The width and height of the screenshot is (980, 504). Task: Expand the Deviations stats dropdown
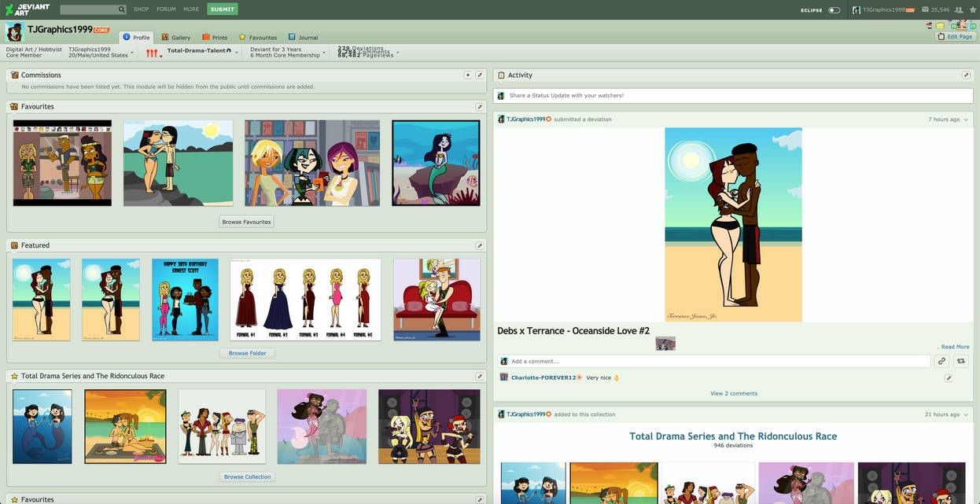point(398,53)
